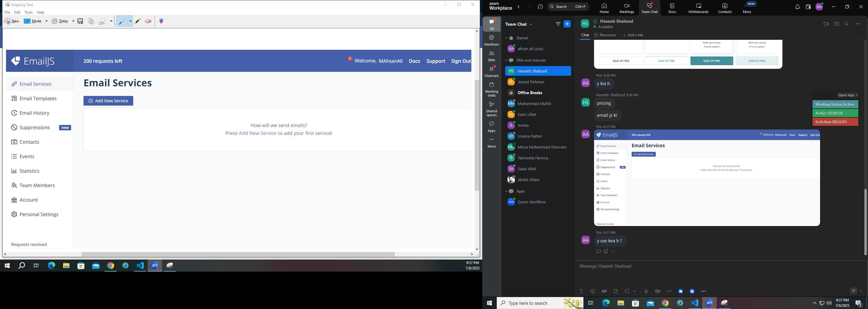The height and width of the screenshot is (309, 868).
Task: Click the chat list filter icon
Action: point(558,24)
